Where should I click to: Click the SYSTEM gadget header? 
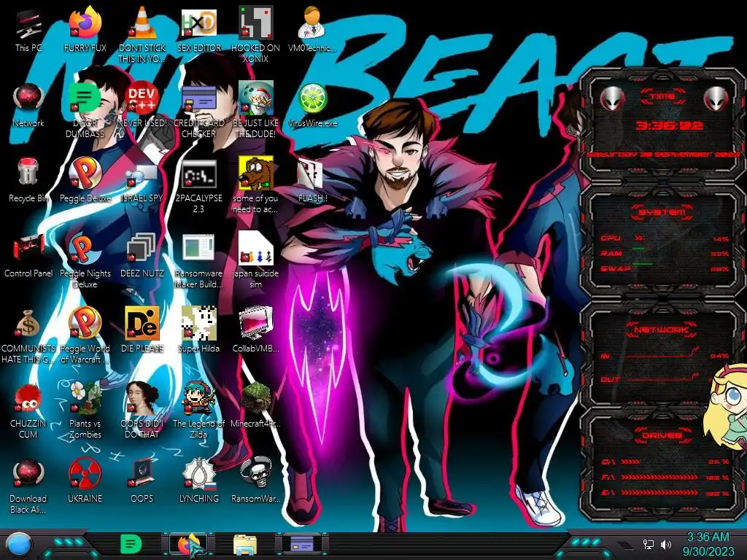[662, 212]
